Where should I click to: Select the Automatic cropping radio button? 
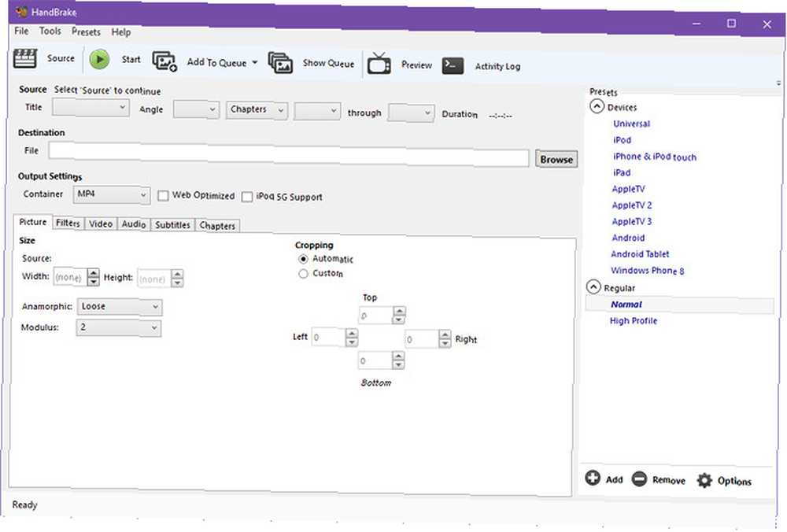(303, 260)
